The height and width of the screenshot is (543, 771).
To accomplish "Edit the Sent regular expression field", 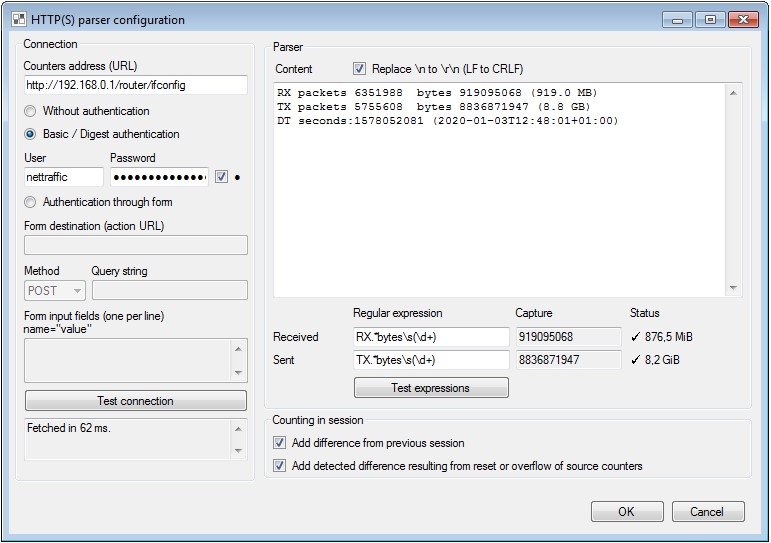I will 431,360.
